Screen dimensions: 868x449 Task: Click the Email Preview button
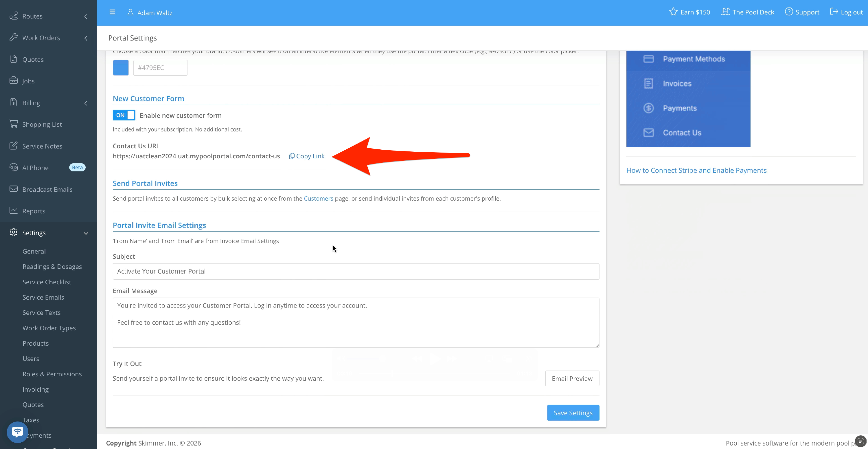tap(572, 379)
